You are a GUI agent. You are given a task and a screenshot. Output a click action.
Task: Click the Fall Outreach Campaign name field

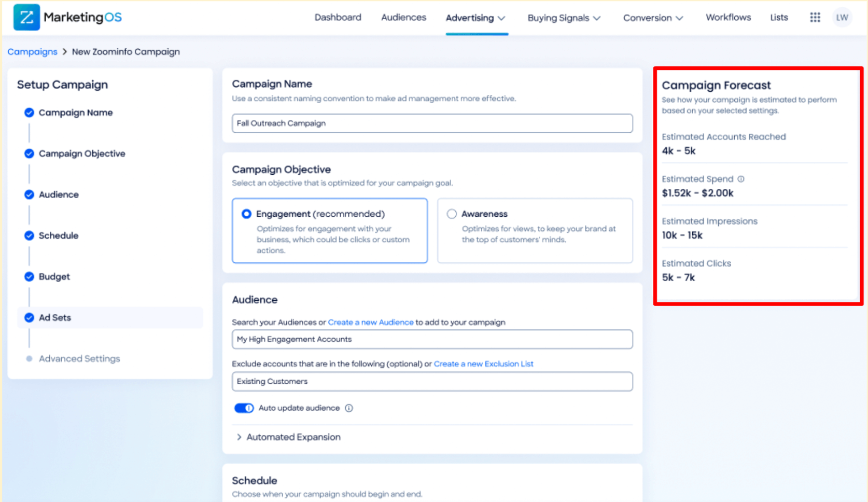pyautogui.click(x=432, y=123)
